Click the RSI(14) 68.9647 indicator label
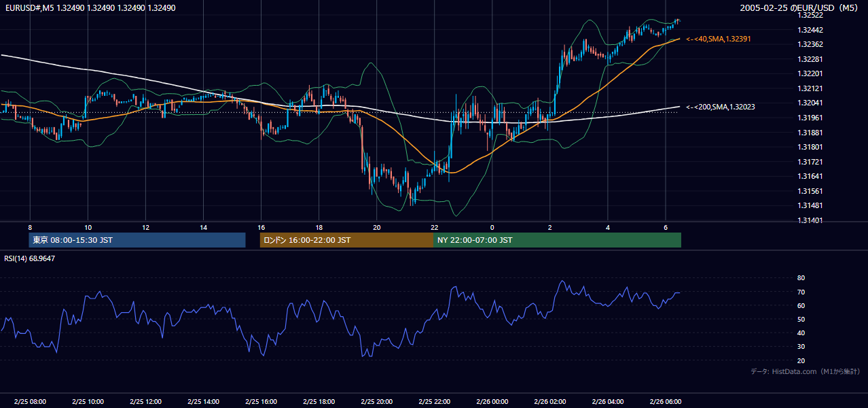This screenshot has height=408, width=868. 30,258
